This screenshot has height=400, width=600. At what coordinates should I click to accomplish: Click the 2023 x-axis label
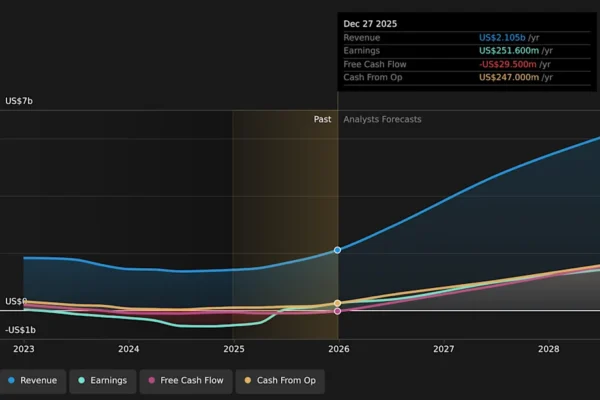(23, 349)
